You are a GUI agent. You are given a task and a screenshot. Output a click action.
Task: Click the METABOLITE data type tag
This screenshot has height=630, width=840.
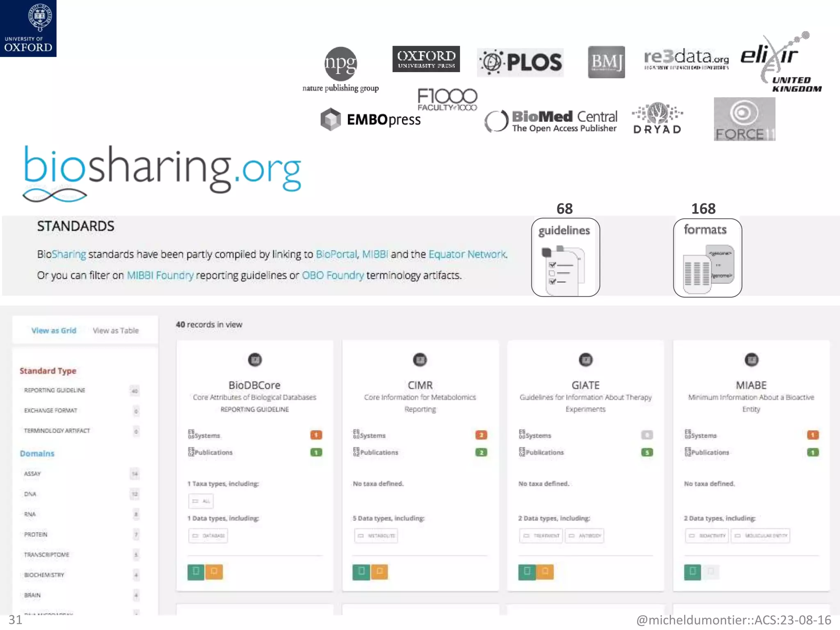(x=376, y=536)
